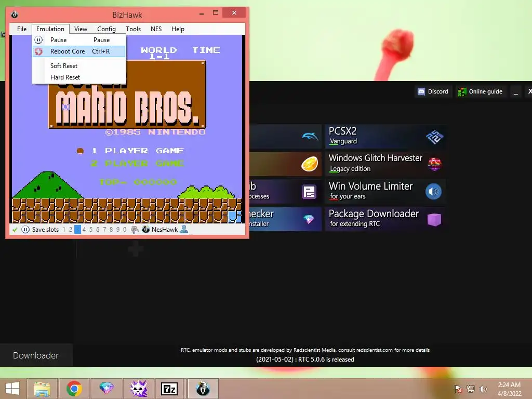This screenshot has height=399, width=532.
Task: Open the Config menu
Action: coord(107,29)
